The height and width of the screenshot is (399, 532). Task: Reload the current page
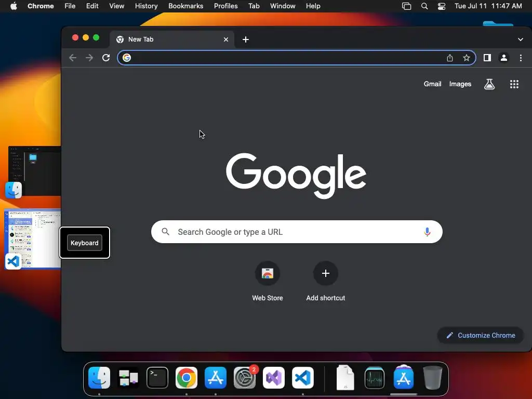click(x=106, y=58)
